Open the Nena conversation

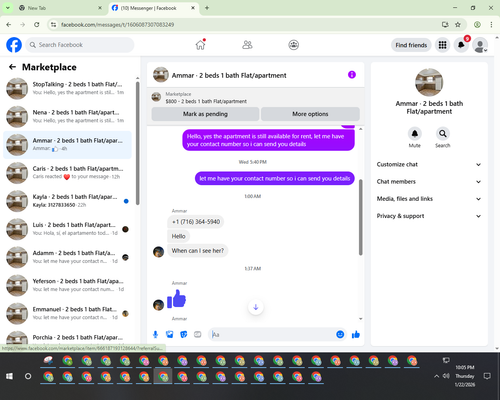coord(67,116)
